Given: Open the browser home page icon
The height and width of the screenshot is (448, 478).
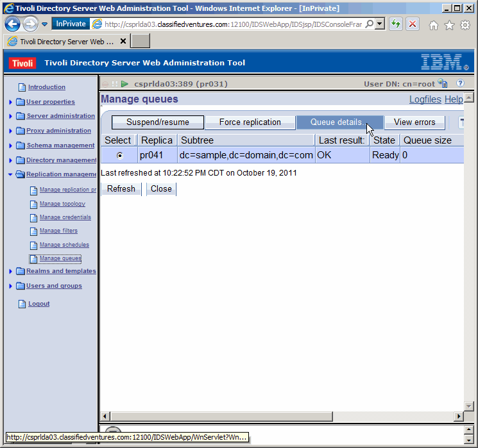Looking at the screenshot, I should [x=434, y=25].
